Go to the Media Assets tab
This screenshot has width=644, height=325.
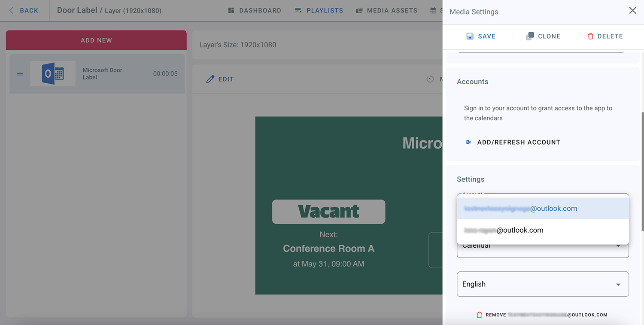point(386,10)
